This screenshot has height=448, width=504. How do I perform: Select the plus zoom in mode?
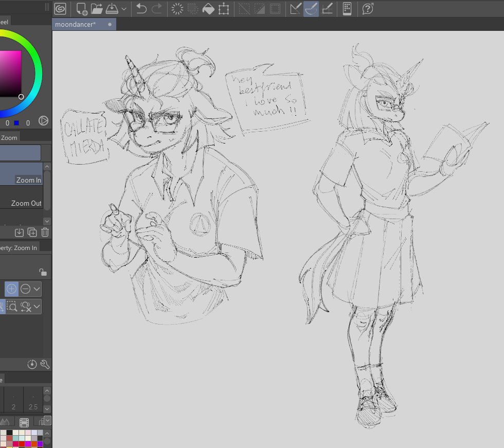click(11, 289)
